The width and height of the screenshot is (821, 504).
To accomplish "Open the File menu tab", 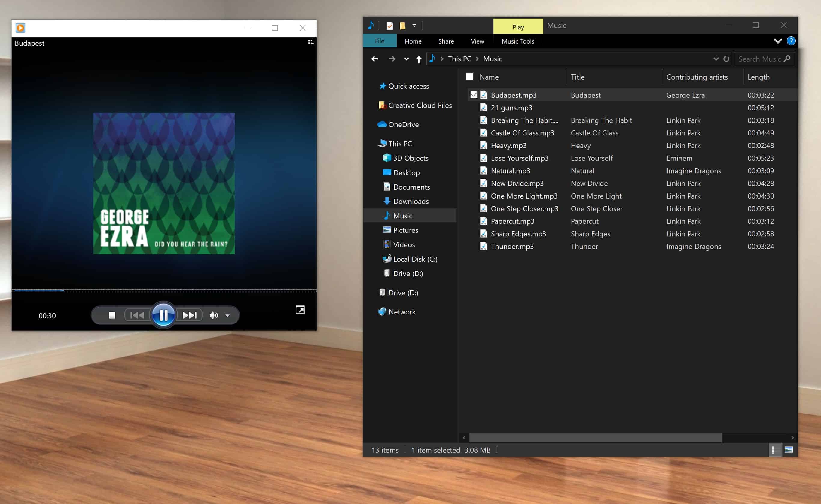I will [380, 41].
